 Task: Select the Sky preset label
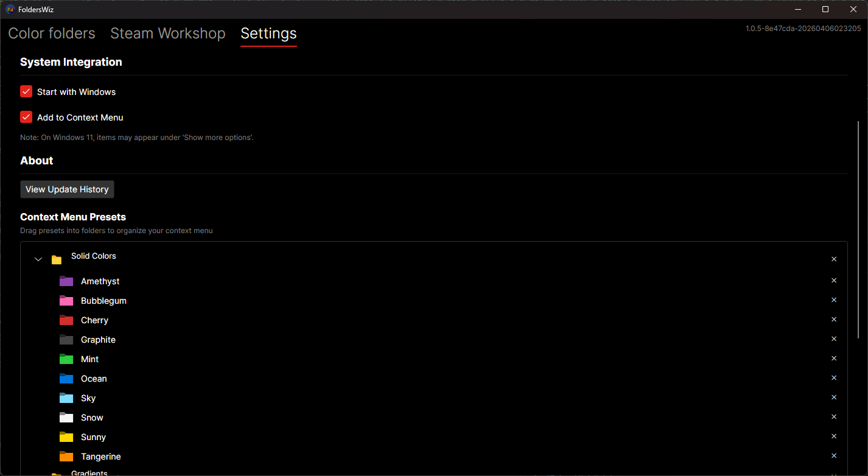(x=88, y=398)
